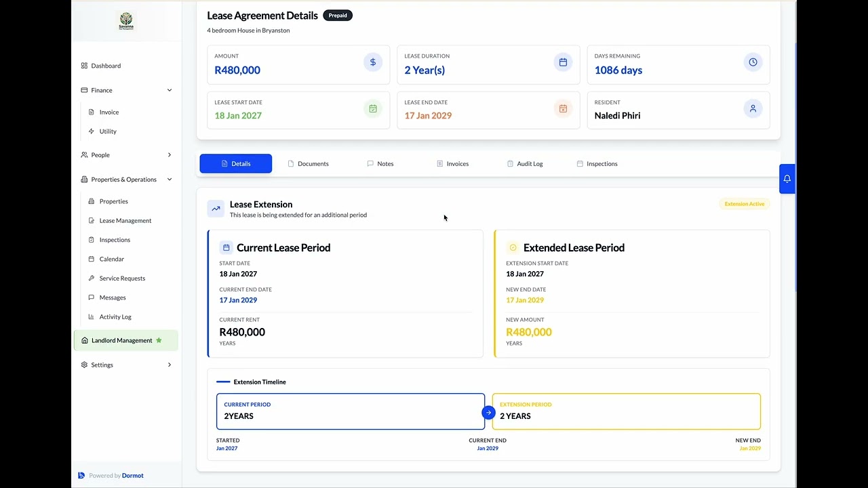Viewport: 868px width, 488px height.
Task: Collapse the Finance menu chevron
Action: [x=170, y=90]
